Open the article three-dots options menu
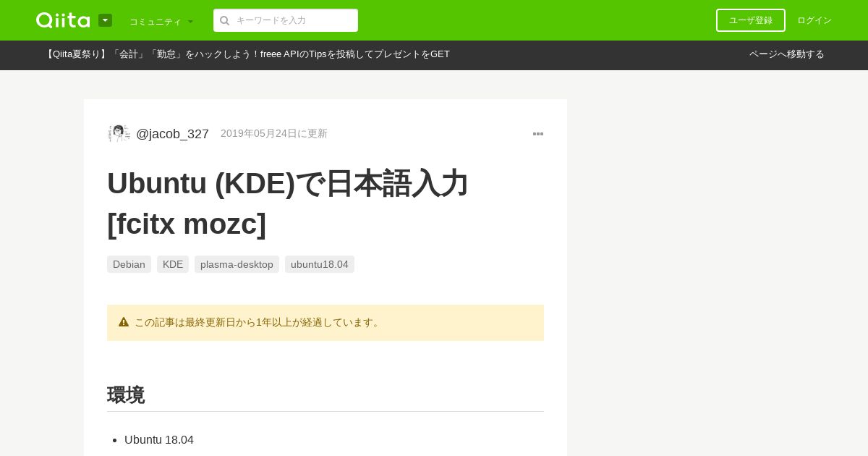The height and width of the screenshot is (456, 868). (x=538, y=134)
